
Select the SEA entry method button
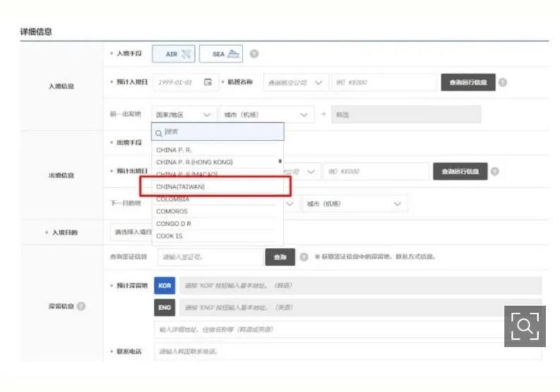(221, 54)
